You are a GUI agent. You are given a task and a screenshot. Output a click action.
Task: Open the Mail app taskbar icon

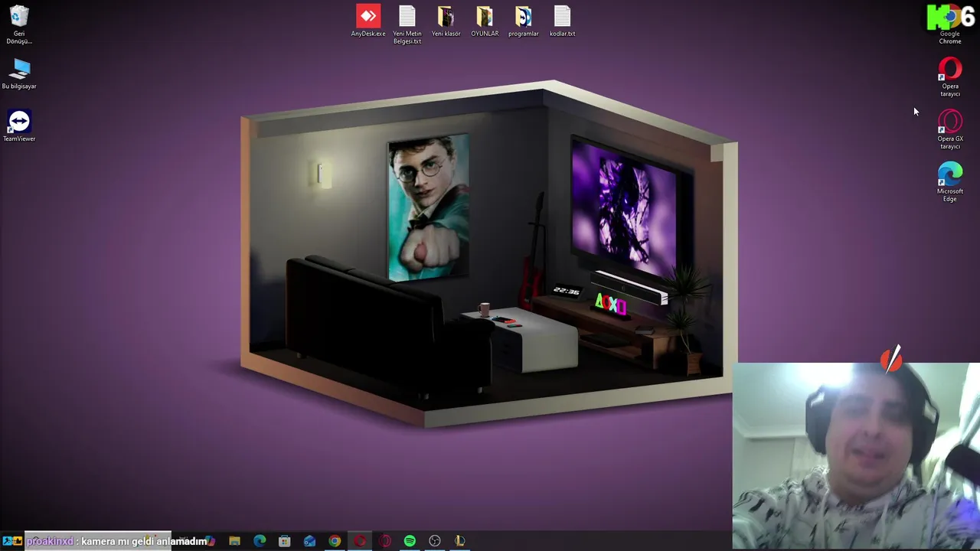coord(309,541)
